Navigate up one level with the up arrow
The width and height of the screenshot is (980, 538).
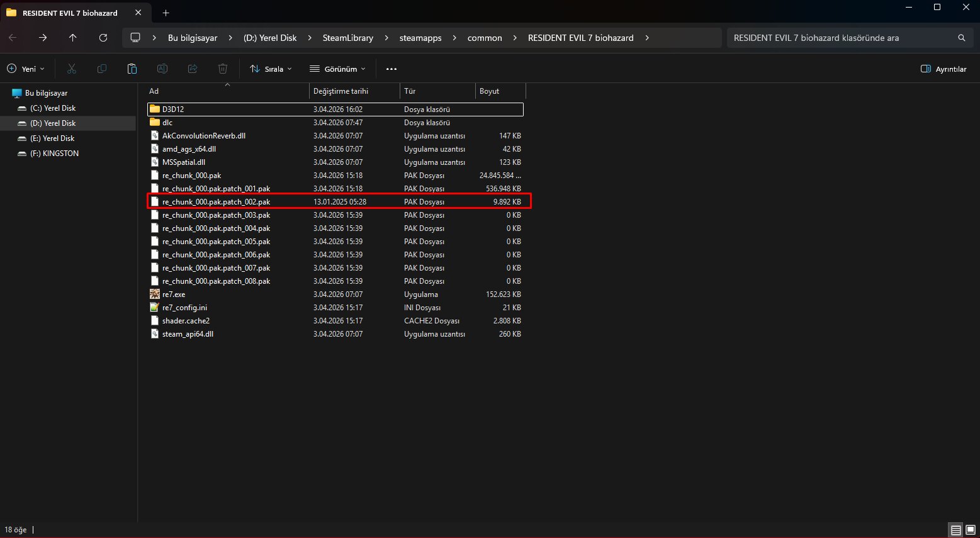click(72, 38)
